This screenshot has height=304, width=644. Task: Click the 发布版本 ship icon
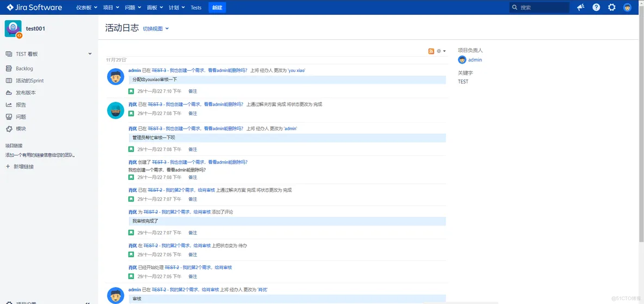click(9, 93)
